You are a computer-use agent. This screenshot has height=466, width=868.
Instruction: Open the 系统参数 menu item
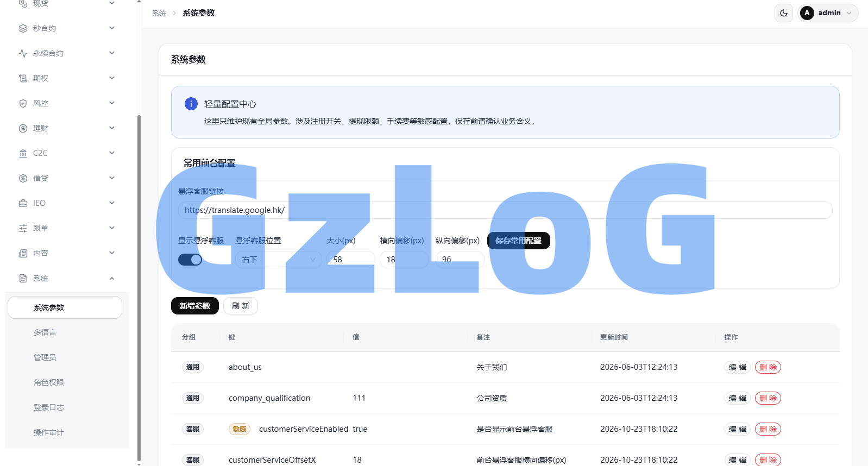point(65,307)
